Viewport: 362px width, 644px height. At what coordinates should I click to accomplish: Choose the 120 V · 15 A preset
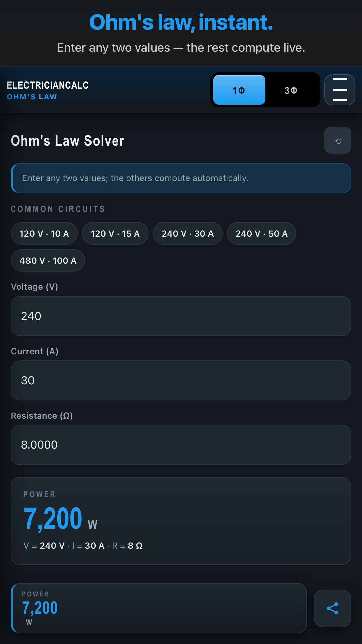(x=115, y=234)
